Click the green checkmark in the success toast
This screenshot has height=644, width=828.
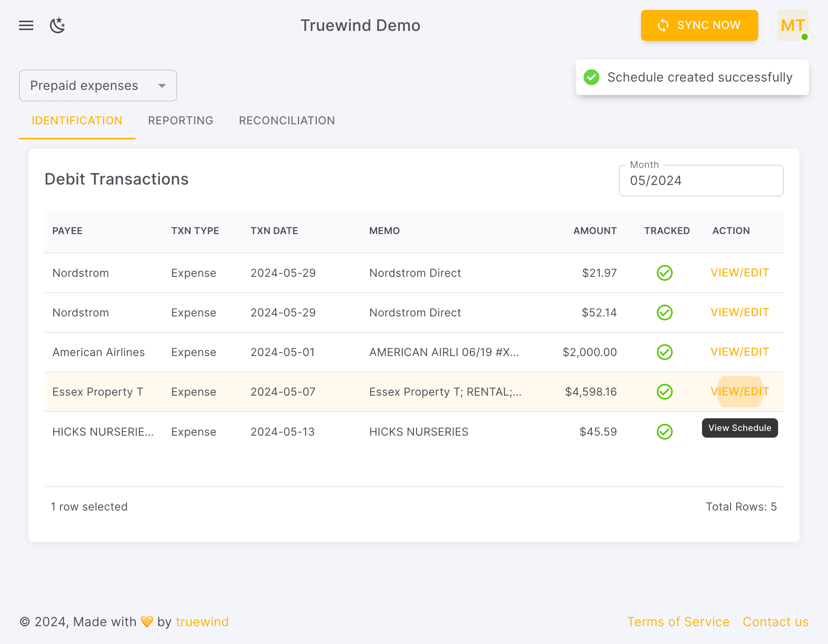pyautogui.click(x=591, y=77)
